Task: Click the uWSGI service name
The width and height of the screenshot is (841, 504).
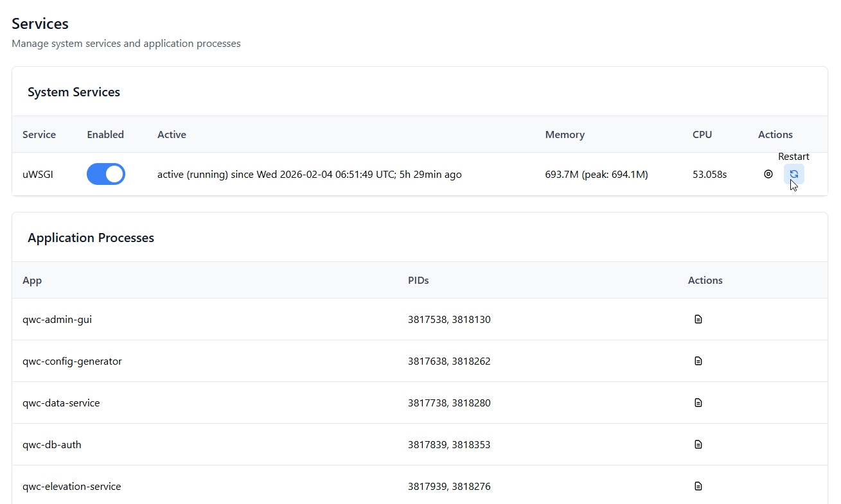Action: [x=38, y=174]
